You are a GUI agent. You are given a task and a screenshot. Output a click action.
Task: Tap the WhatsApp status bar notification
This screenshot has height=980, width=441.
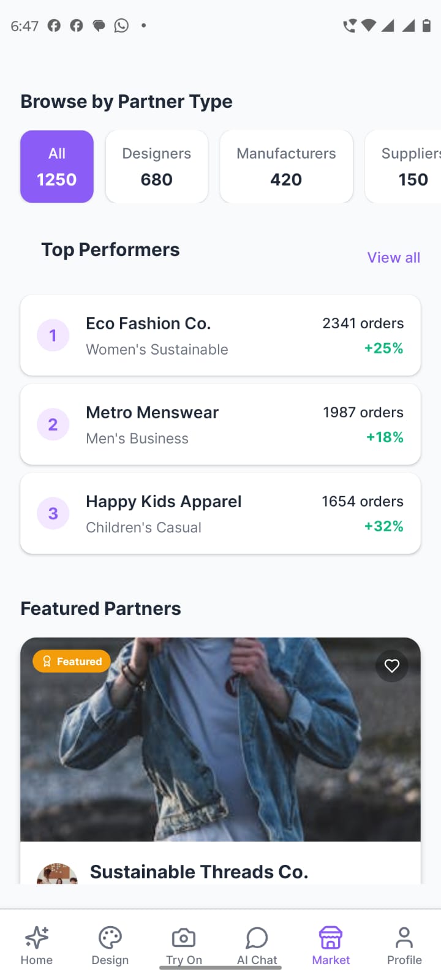[121, 26]
